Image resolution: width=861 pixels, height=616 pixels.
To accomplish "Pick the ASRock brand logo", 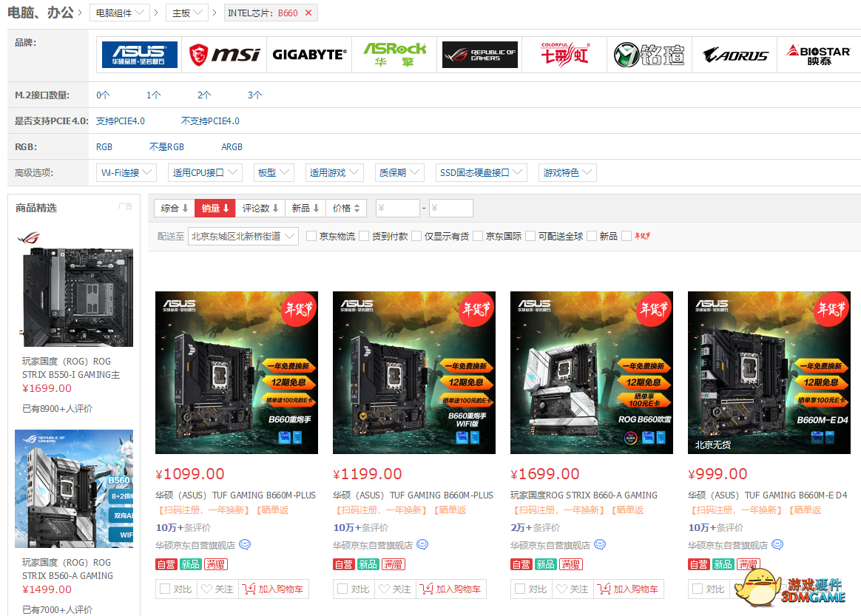I will [394, 55].
